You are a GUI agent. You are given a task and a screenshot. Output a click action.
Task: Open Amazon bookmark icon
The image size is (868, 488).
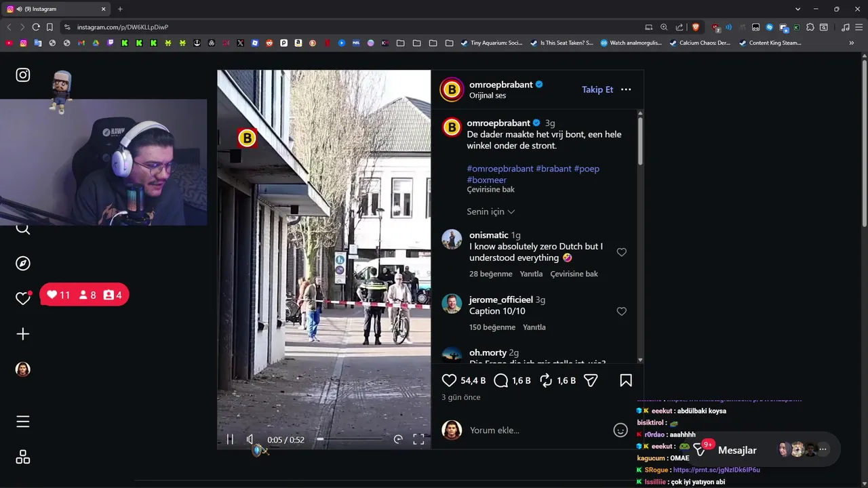(x=298, y=43)
